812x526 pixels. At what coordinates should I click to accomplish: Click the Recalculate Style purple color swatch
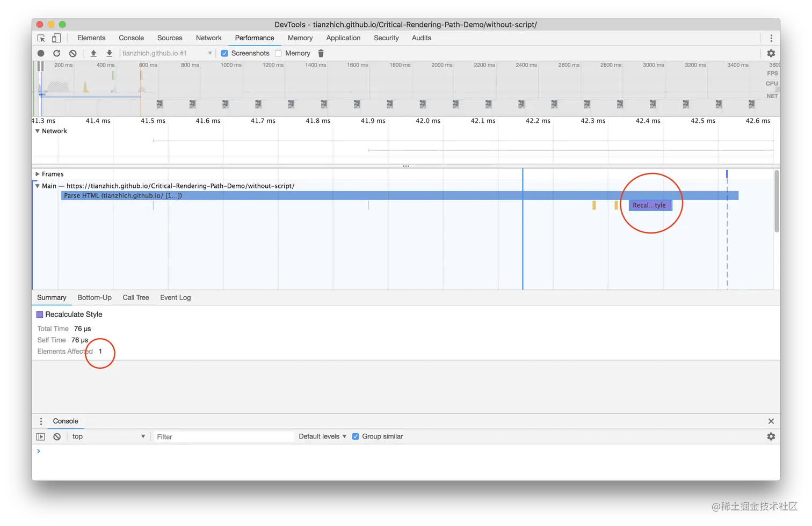[x=40, y=315]
